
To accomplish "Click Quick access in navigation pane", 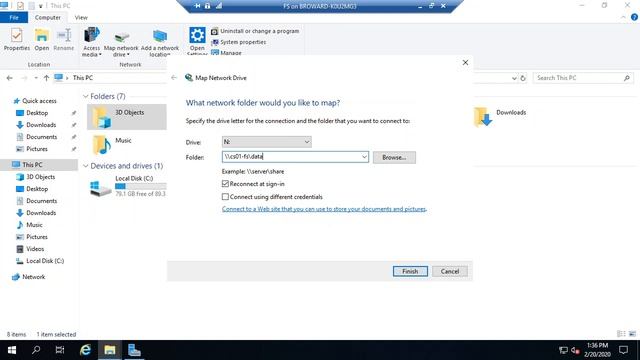I will click(39, 101).
